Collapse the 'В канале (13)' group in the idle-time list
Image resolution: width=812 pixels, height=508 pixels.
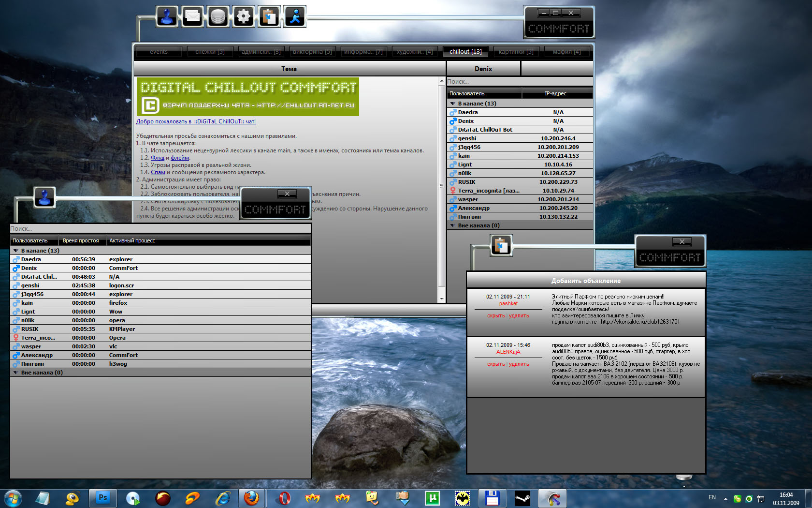coord(15,251)
